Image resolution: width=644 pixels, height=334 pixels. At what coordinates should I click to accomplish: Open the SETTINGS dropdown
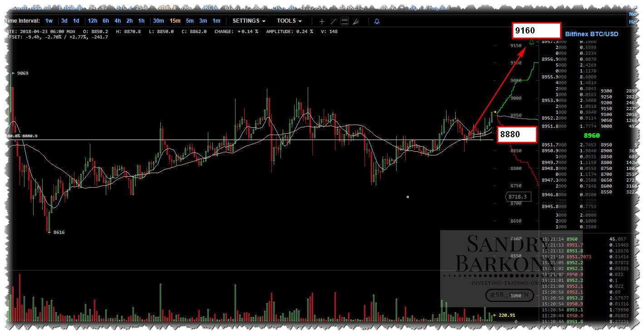pyautogui.click(x=249, y=21)
